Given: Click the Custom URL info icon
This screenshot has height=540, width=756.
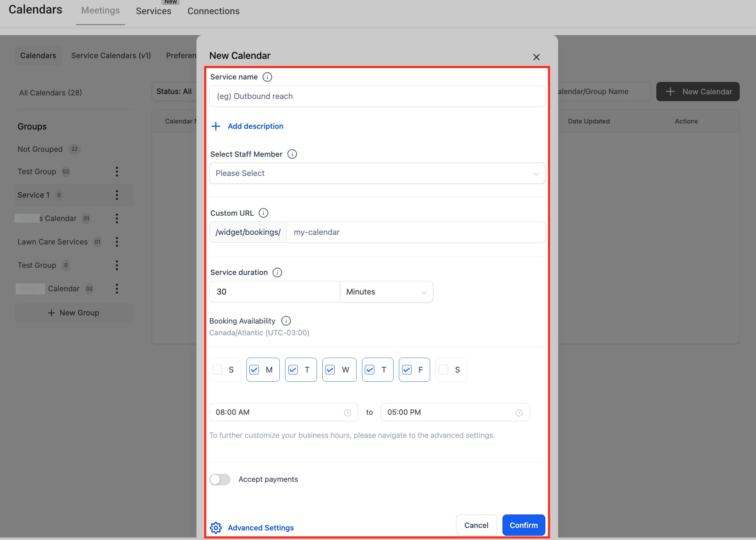Looking at the screenshot, I should tap(263, 213).
